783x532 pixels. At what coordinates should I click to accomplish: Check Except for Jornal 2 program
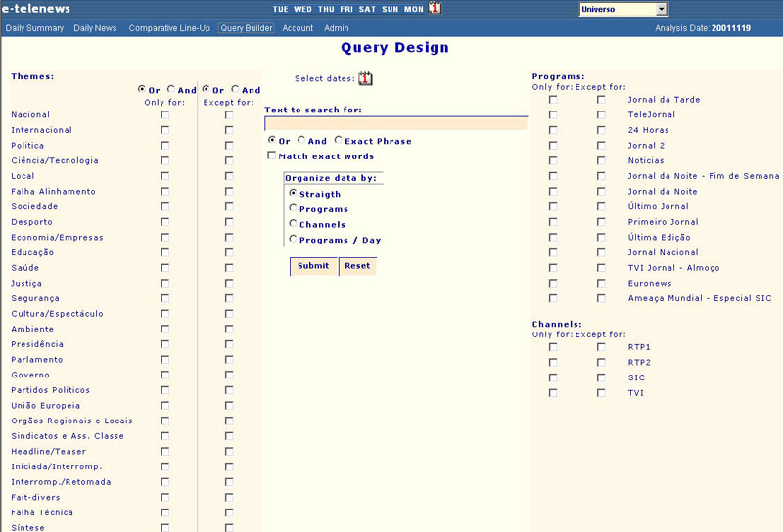tap(601, 146)
